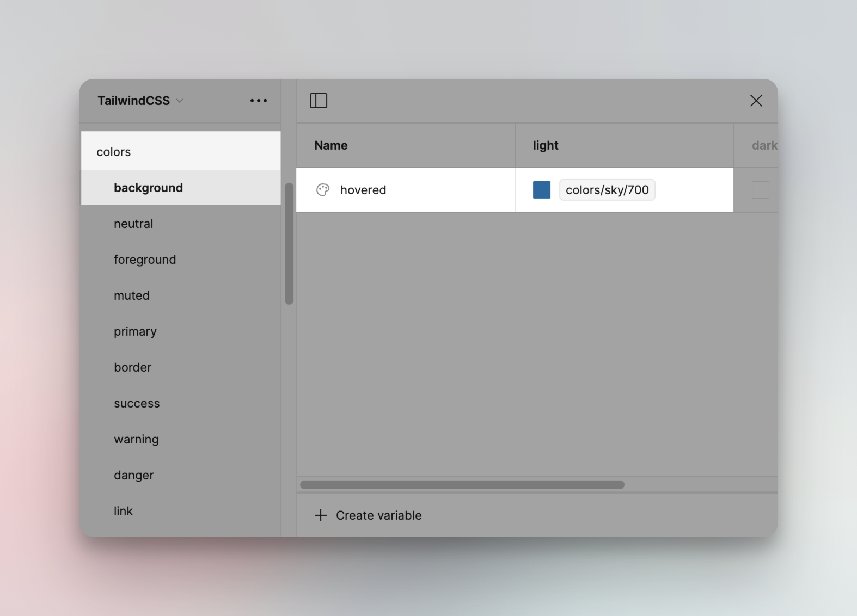Click the Create variable button

378,515
